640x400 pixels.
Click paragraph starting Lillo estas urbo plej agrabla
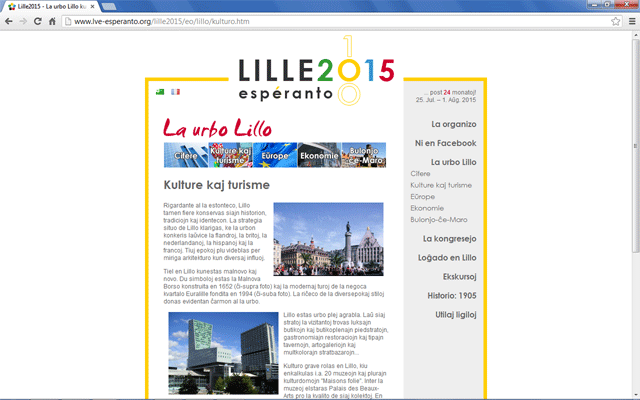click(336, 333)
